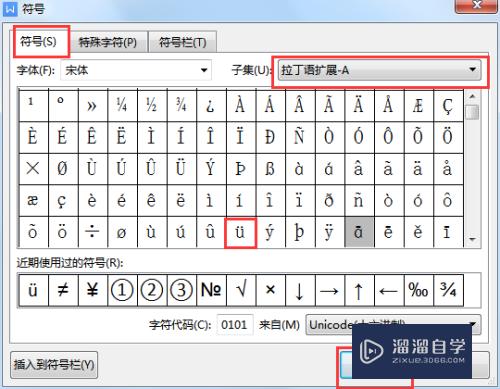Select ü in the recently used symbols row
500x389 pixels.
[x=33, y=290]
